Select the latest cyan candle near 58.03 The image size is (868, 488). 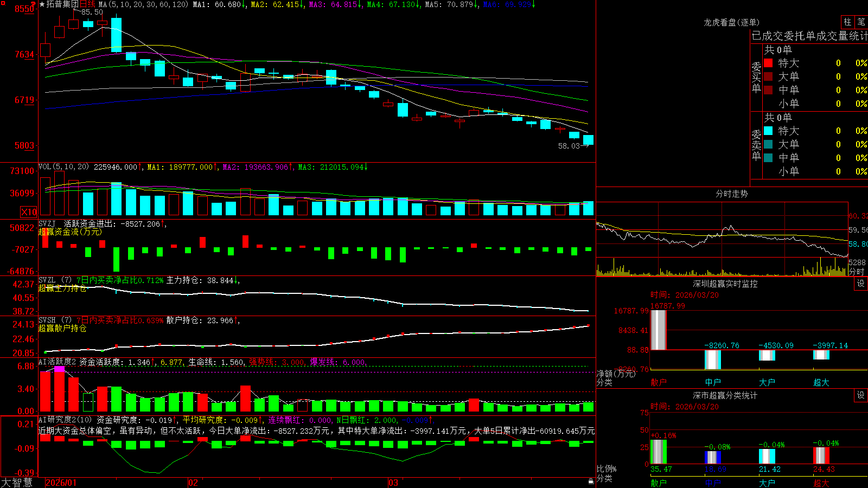pos(588,140)
